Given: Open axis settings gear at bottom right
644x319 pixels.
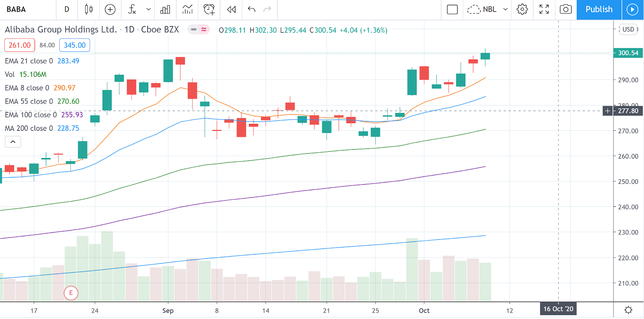Looking at the screenshot, I should tap(628, 310).
